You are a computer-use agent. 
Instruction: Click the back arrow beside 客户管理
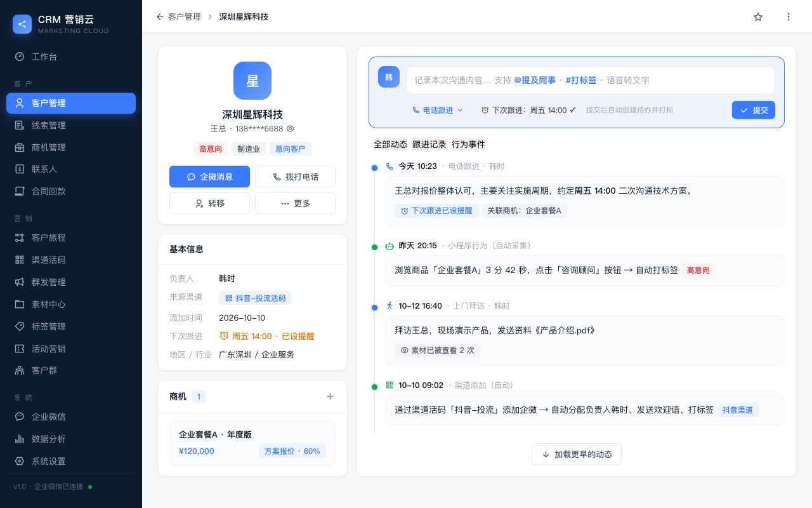click(160, 17)
